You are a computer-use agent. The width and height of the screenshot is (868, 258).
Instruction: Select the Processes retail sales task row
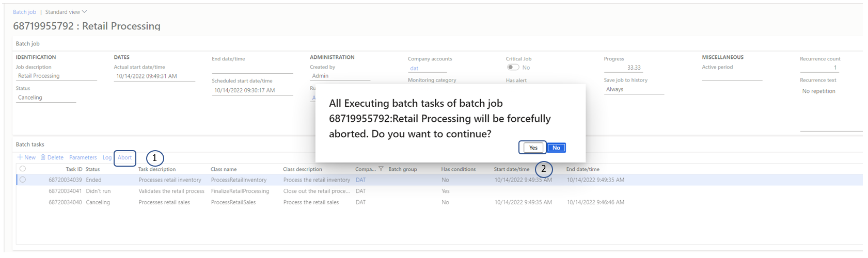pyautogui.click(x=164, y=202)
